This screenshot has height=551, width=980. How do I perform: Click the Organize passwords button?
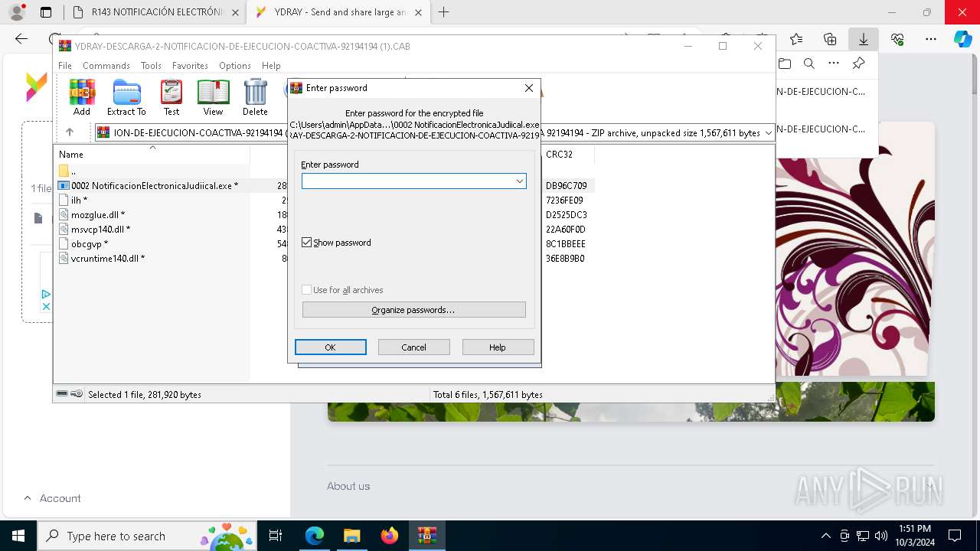pyautogui.click(x=413, y=310)
